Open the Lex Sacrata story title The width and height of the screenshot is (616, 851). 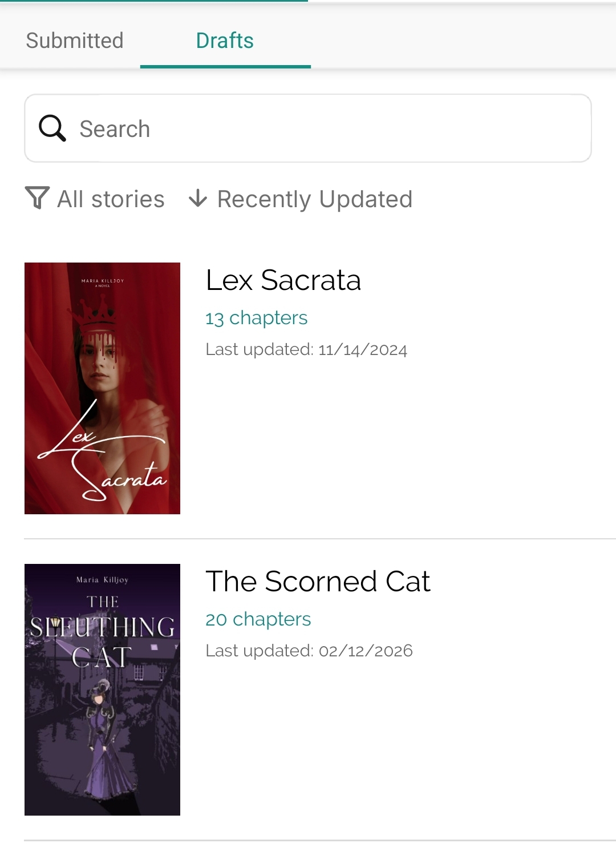(283, 280)
